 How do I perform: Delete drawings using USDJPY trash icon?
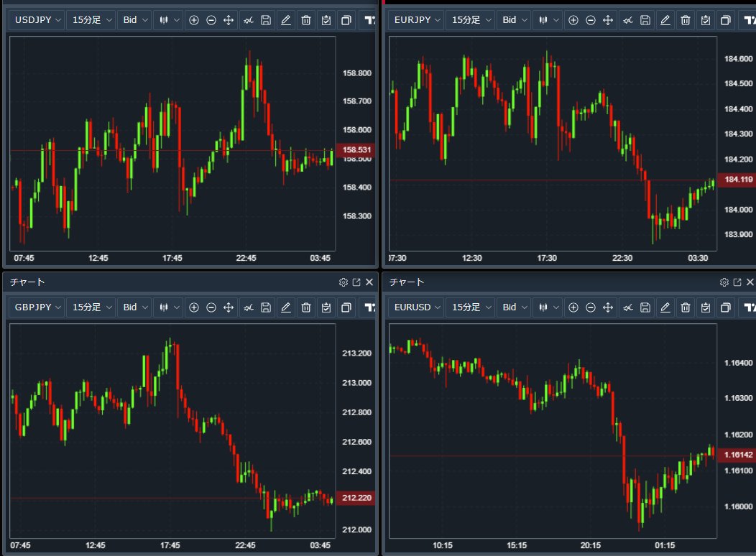coord(306,20)
